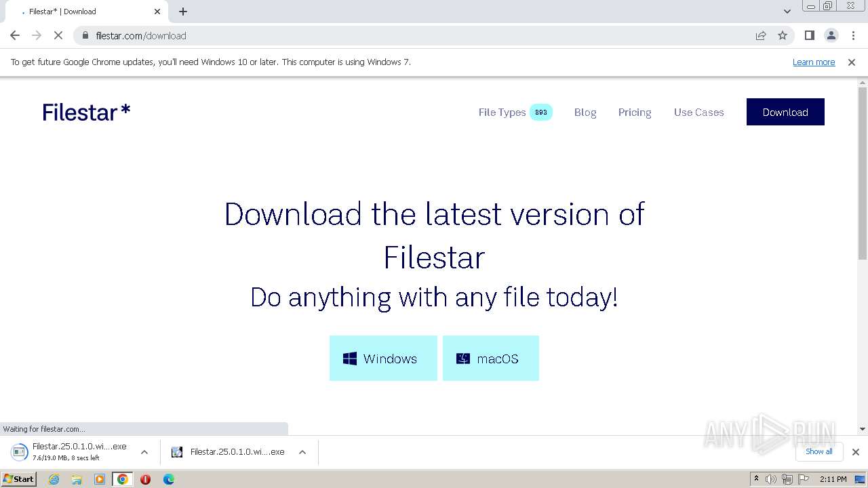
Task: Click the browser back arrow
Action: pyautogui.click(x=15, y=35)
